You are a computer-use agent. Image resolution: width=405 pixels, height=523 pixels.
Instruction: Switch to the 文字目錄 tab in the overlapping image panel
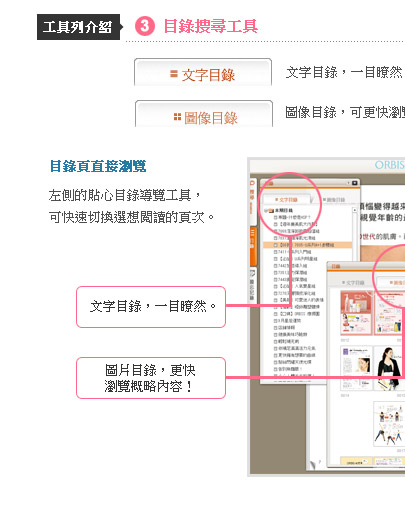coord(353,283)
